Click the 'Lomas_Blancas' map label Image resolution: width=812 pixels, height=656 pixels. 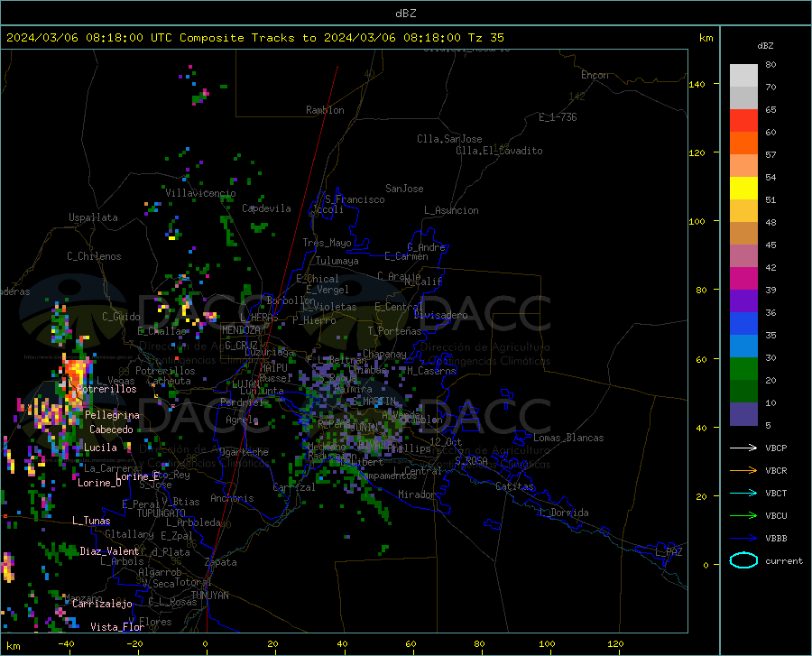click(568, 438)
